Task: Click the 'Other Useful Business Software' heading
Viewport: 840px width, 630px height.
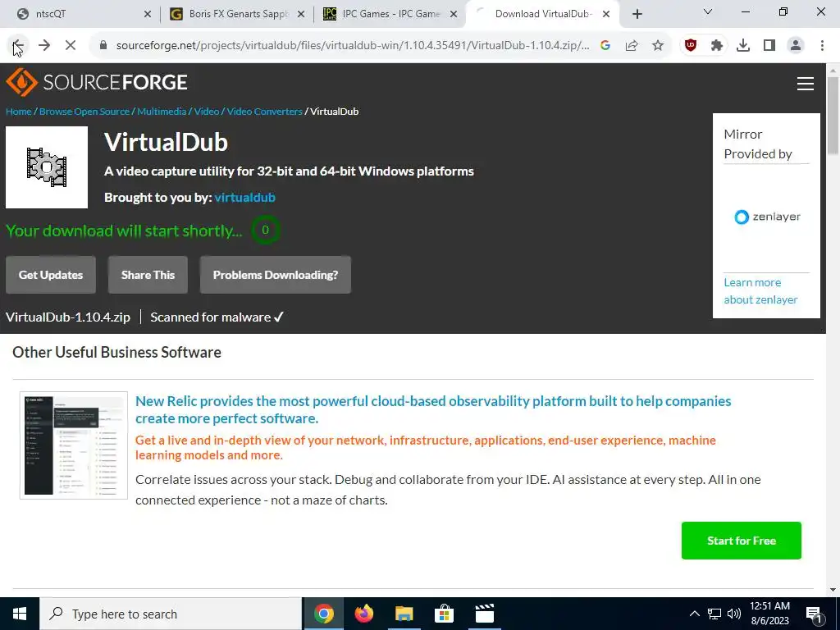Action: [x=116, y=352]
